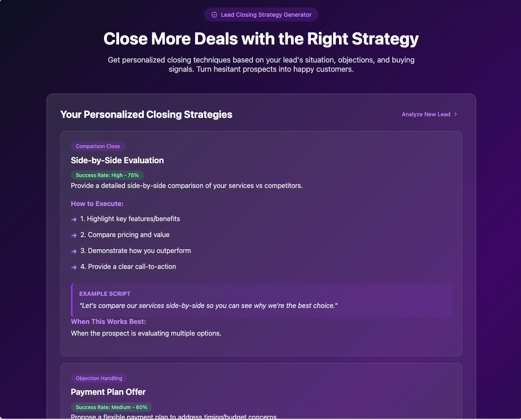Click the Example Script quote block
Screen dimensions: 521x420
[x=261, y=300]
